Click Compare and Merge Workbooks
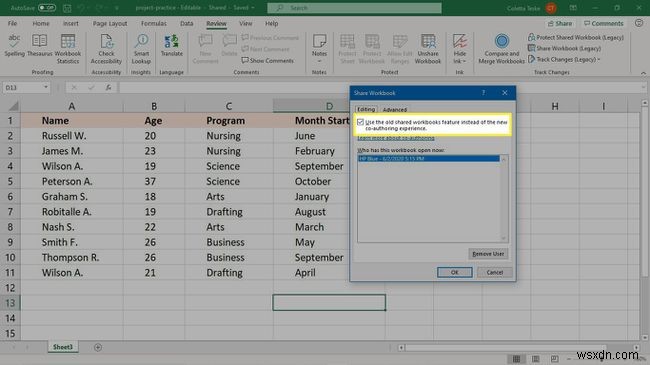Image resolution: width=650 pixels, height=365 pixels. click(x=502, y=49)
